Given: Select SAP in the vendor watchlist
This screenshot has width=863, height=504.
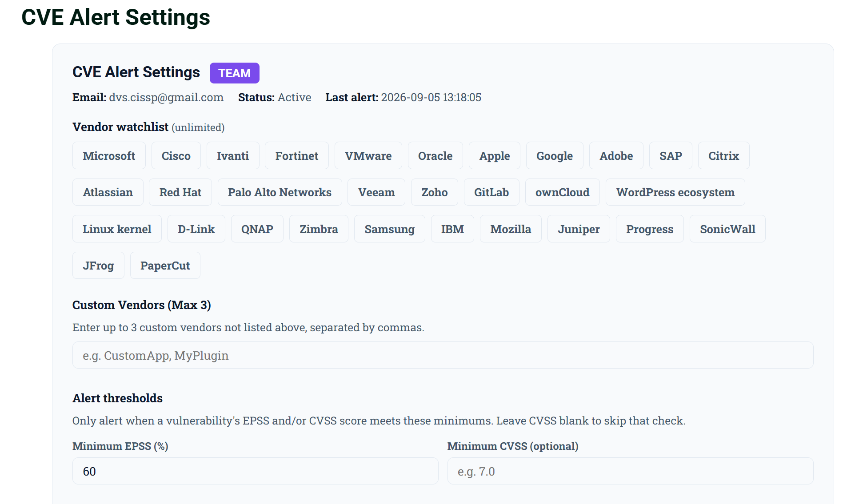Looking at the screenshot, I should pos(671,156).
